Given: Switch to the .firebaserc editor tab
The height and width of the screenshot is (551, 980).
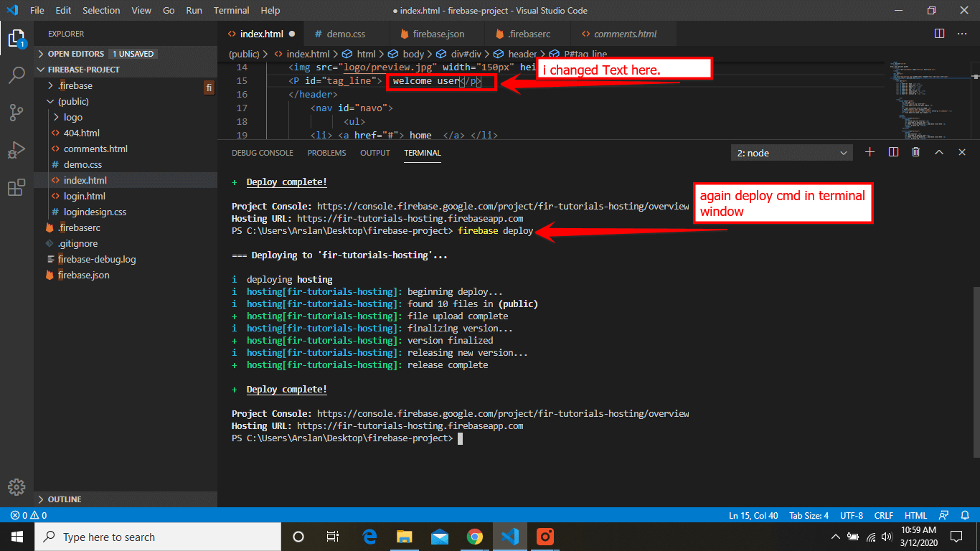Looking at the screenshot, I should (528, 34).
